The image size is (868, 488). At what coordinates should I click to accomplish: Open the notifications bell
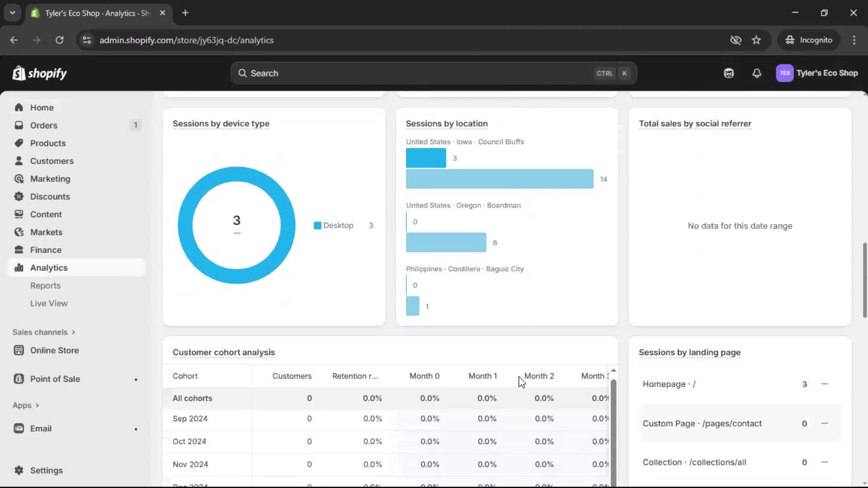tap(757, 73)
